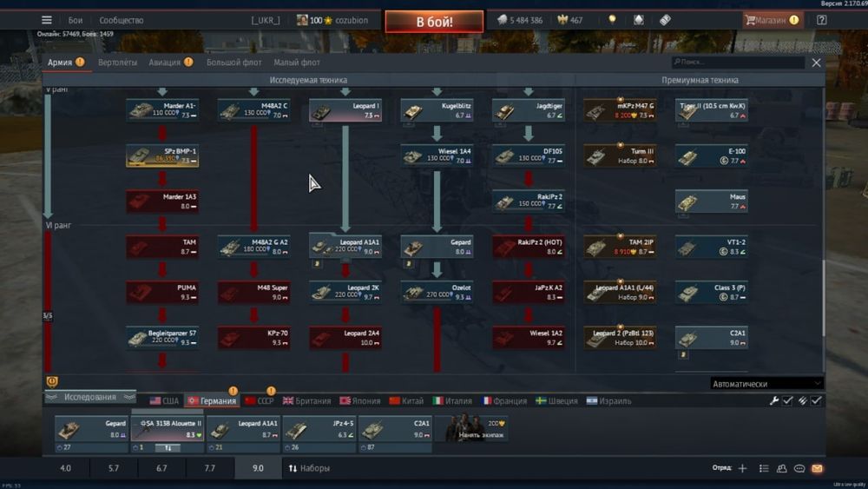Start a battle with В бой! button
This screenshot has height=489, width=868.
(434, 22)
